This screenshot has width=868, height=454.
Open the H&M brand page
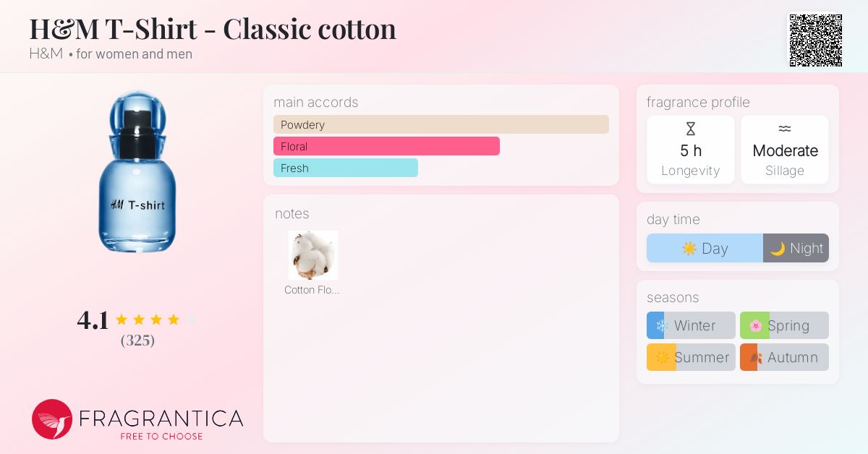point(46,54)
